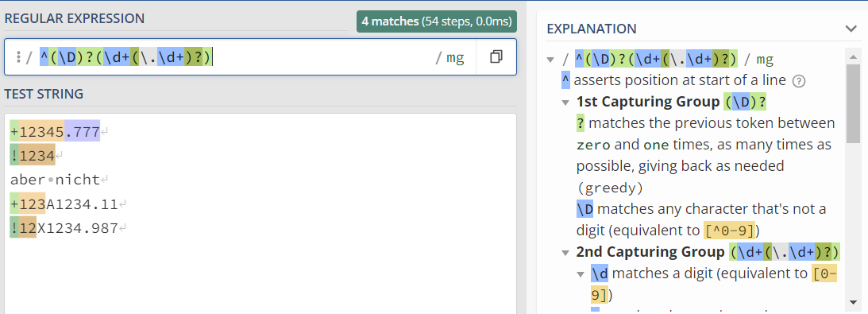Collapse the \d matches a digit node
This screenshot has height=314, width=868.
pyautogui.click(x=581, y=274)
